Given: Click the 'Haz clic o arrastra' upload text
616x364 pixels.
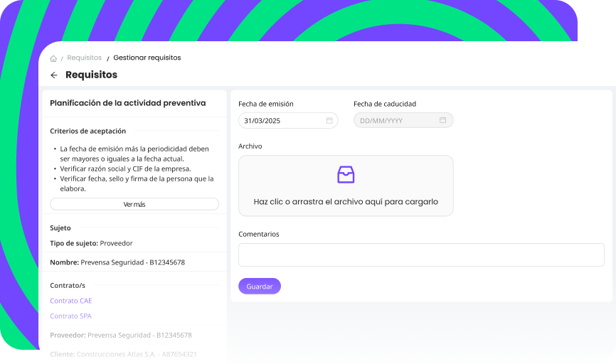Looking at the screenshot, I should (x=346, y=202).
